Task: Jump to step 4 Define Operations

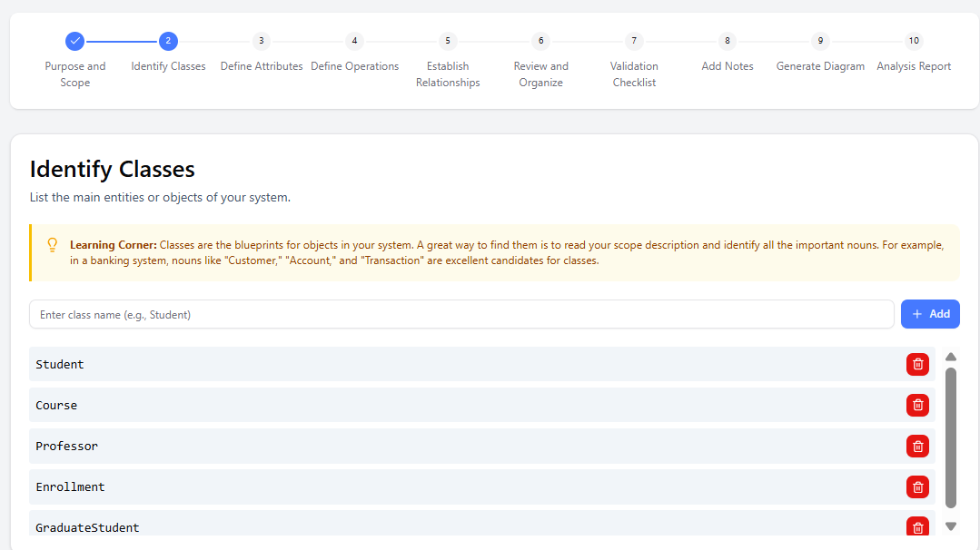Action: [354, 41]
